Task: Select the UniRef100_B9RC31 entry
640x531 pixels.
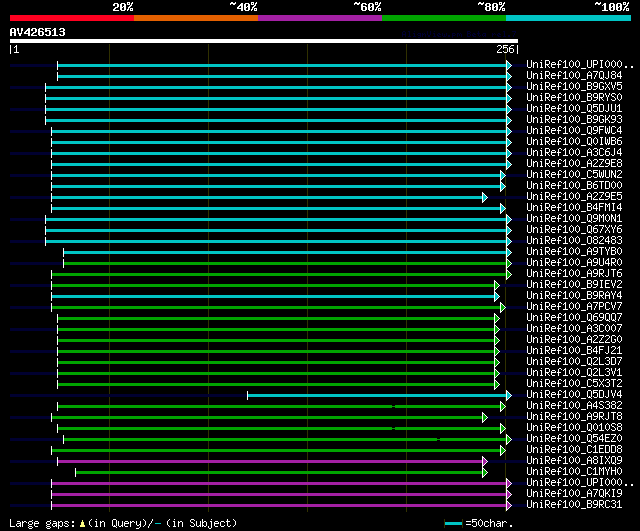Action: 574,505
